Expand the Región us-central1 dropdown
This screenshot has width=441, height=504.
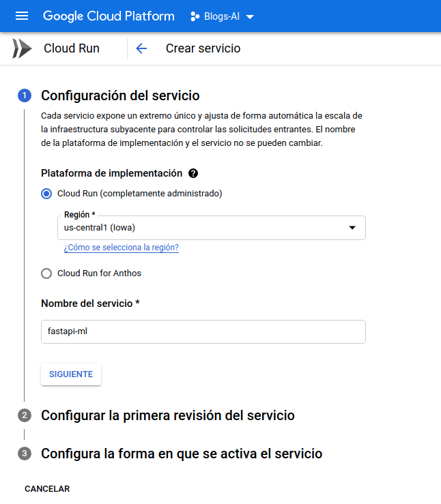click(212, 228)
